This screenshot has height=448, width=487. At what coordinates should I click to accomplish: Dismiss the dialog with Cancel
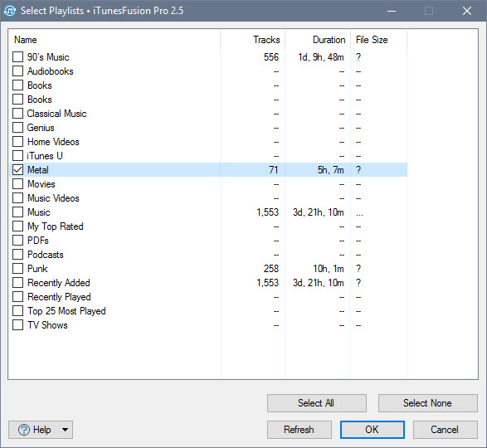tap(445, 430)
